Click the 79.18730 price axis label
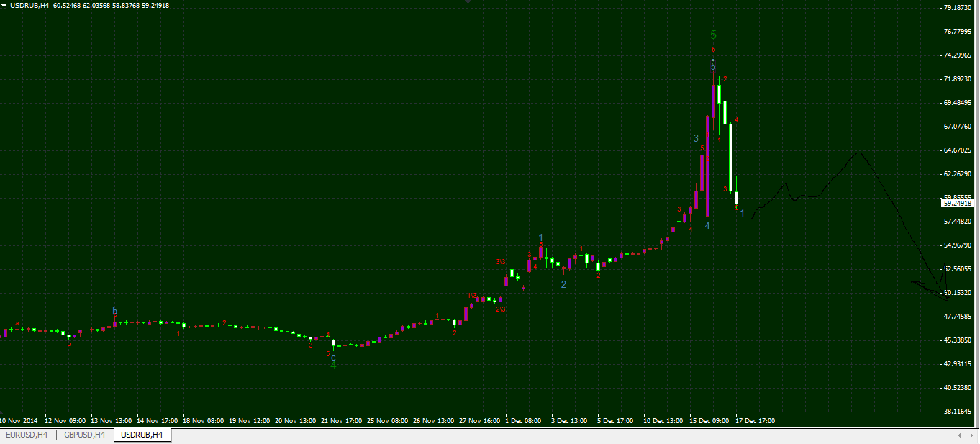The height and width of the screenshot is (444, 980). coord(958,7)
